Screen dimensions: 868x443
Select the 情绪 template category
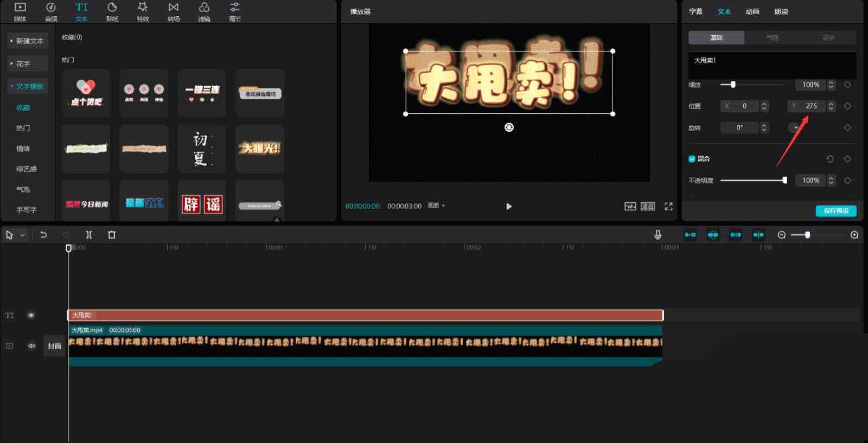(x=23, y=149)
